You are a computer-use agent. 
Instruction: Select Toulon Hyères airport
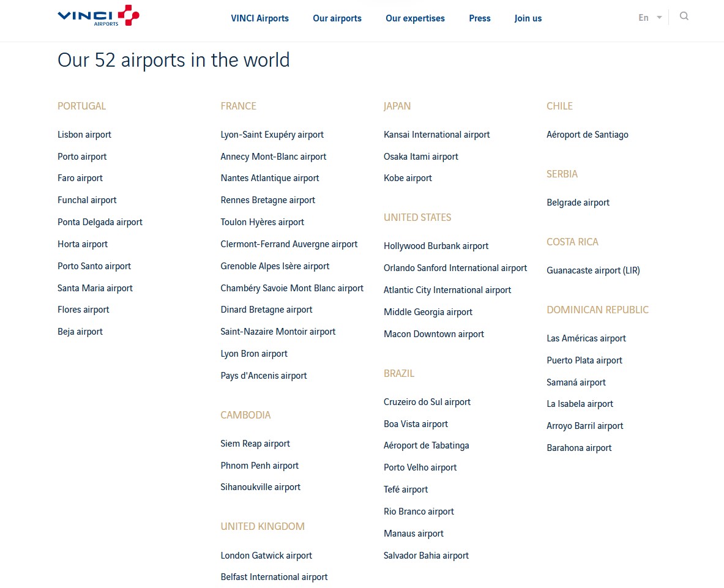click(x=263, y=223)
